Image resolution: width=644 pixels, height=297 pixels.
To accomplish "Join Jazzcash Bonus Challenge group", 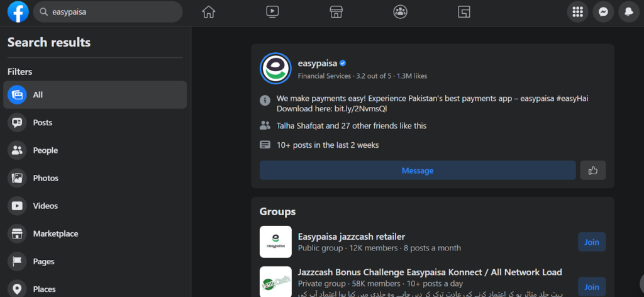I will [592, 287].
